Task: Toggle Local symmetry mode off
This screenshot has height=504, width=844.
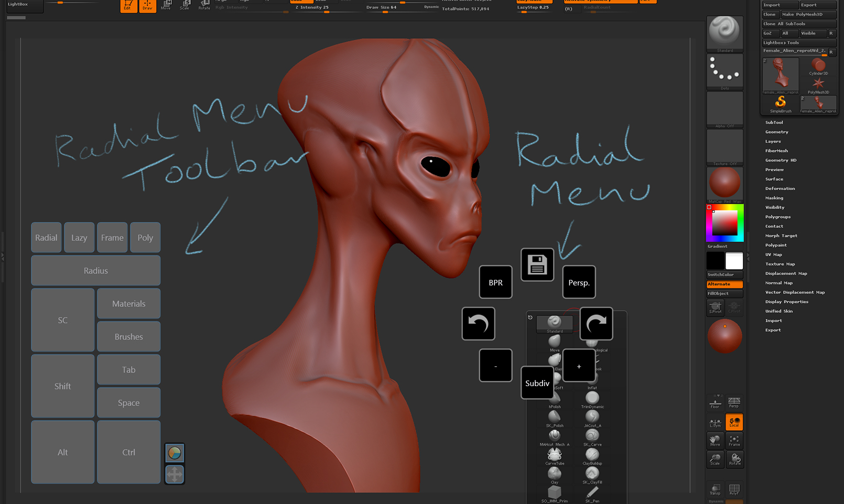Action: 734,422
